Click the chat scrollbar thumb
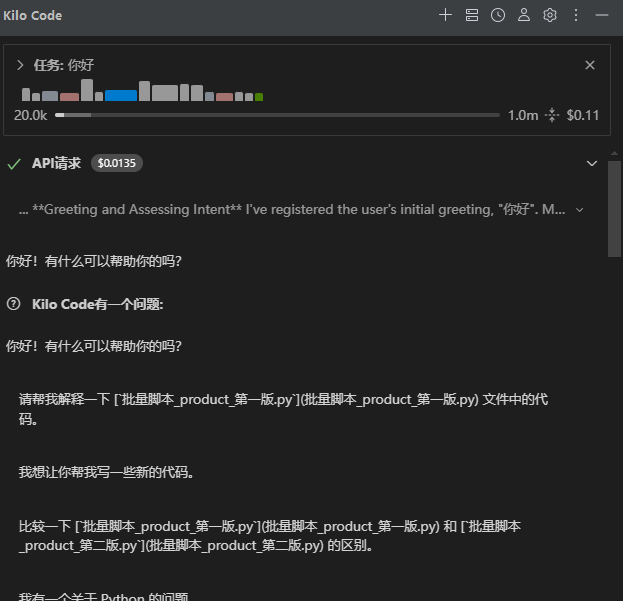The image size is (623, 601). click(x=614, y=209)
